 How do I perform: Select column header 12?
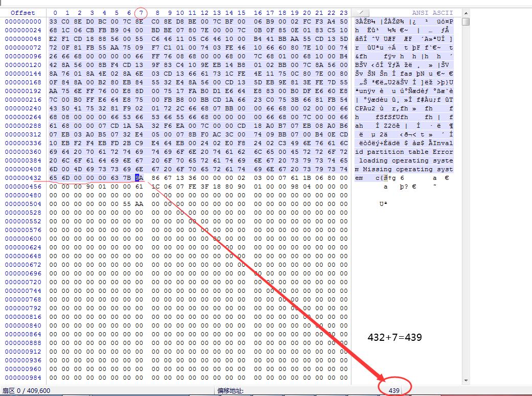pyautogui.click(x=204, y=13)
